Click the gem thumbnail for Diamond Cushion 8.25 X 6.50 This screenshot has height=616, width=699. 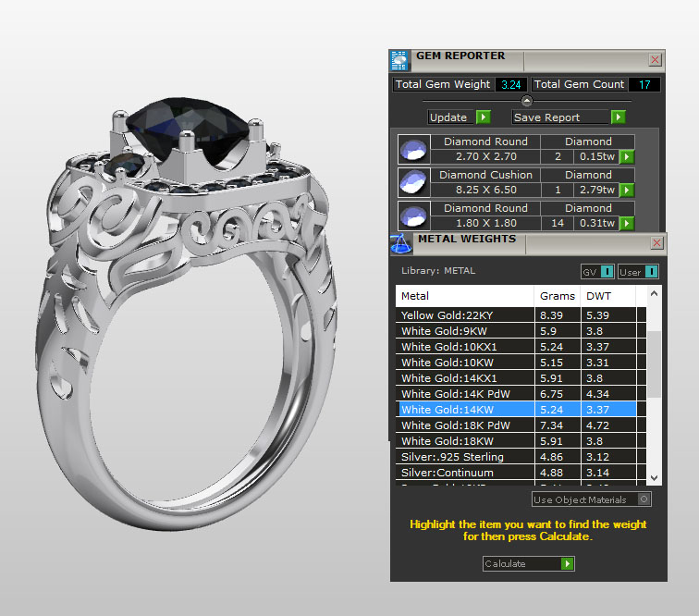click(x=413, y=182)
